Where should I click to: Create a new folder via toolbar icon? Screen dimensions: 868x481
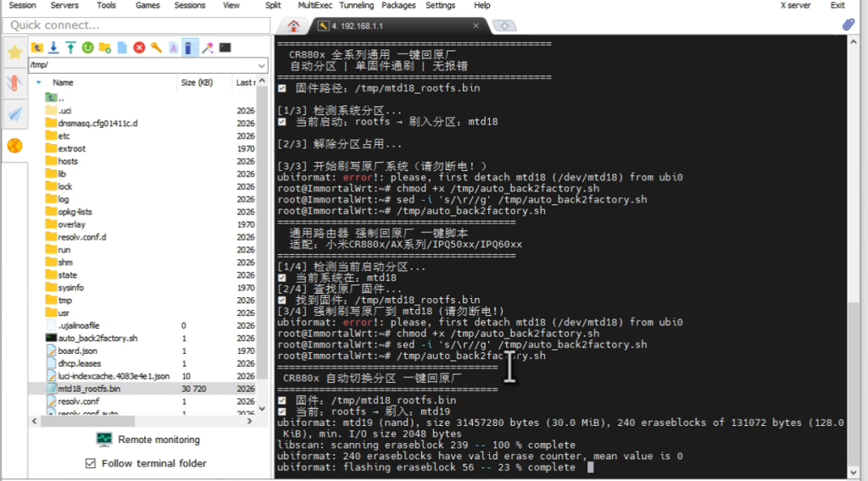pos(104,48)
